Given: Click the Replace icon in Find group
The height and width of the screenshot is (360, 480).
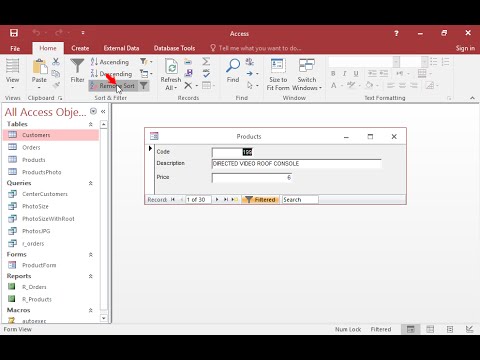Looking at the screenshot, I should coord(249,62).
